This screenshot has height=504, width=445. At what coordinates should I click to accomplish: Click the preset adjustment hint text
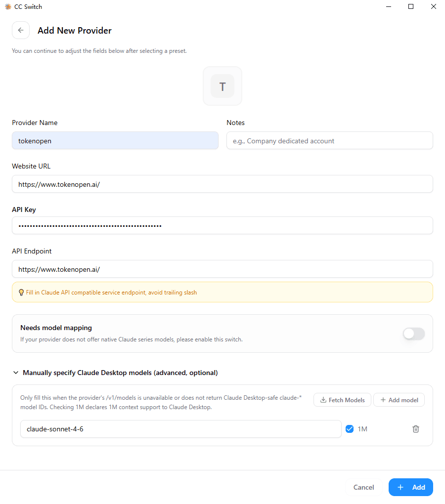click(99, 51)
